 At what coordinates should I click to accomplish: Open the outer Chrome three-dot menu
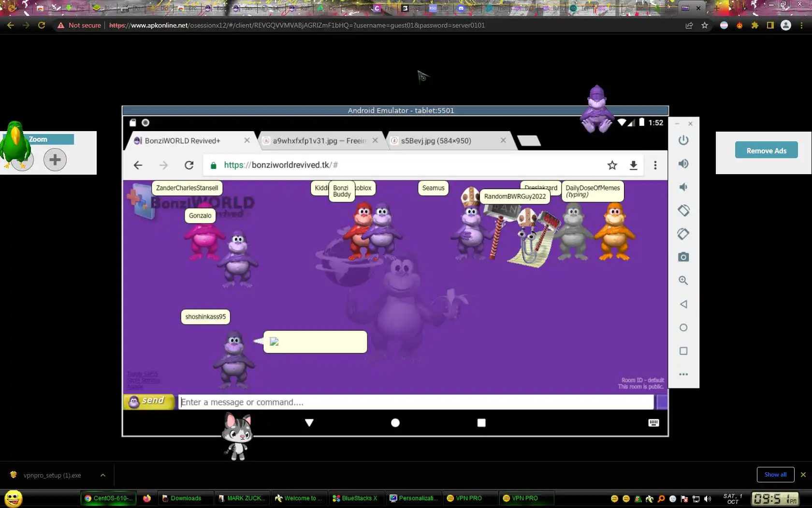tap(801, 25)
